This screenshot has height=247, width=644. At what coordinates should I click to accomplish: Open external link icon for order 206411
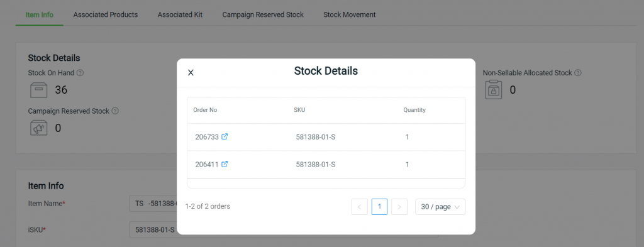tap(225, 164)
